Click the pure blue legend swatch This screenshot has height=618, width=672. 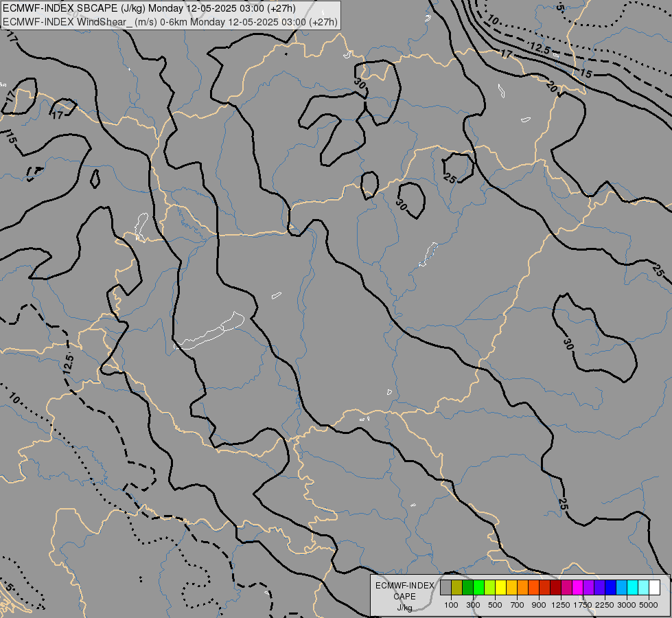(610, 588)
